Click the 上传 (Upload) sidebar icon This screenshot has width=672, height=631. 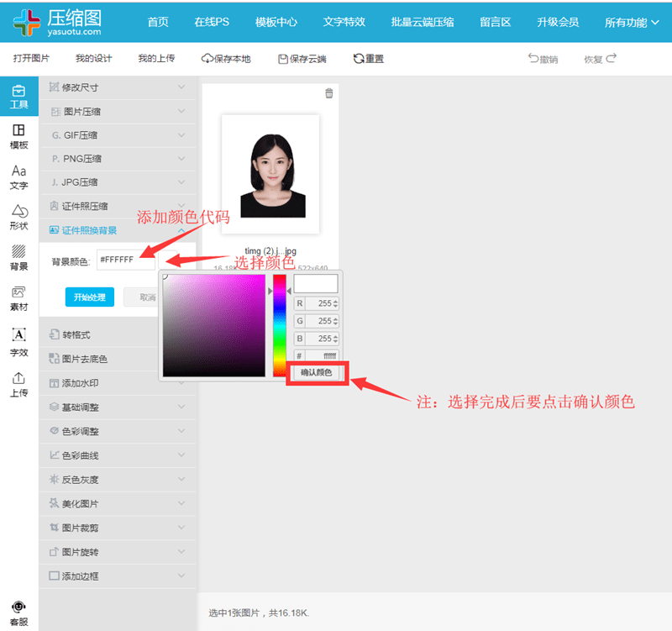[18, 384]
